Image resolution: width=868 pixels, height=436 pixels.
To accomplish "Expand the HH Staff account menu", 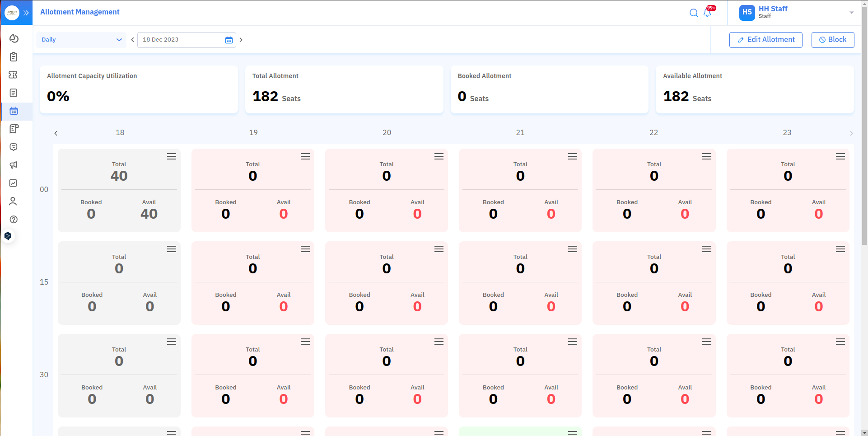I will pyautogui.click(x=851, y=13).
